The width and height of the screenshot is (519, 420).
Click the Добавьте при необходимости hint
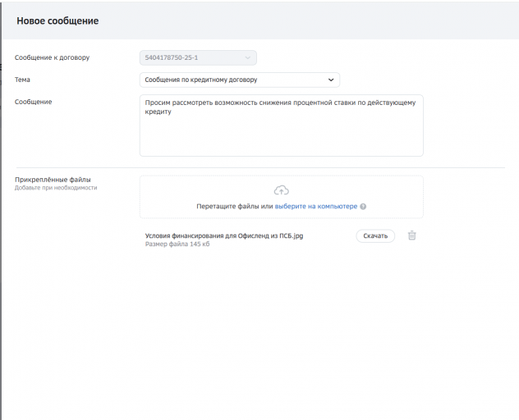point(56,188)
